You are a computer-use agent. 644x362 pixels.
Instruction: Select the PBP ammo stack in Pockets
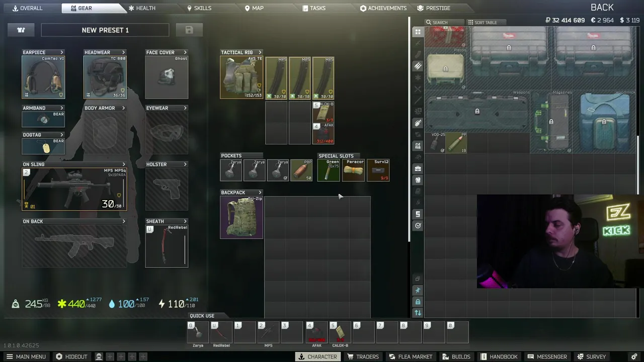coord(302,170)
